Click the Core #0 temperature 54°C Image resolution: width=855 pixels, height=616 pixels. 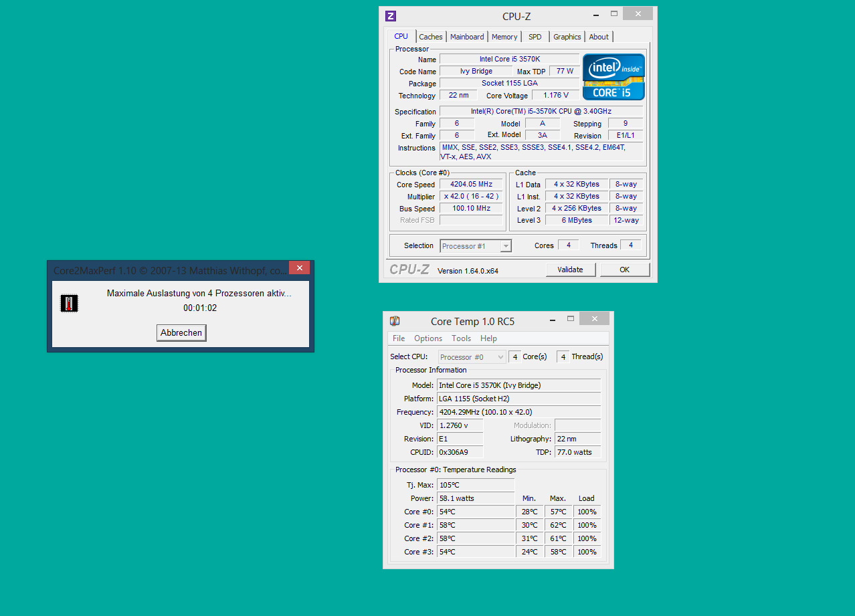(476, 512)
